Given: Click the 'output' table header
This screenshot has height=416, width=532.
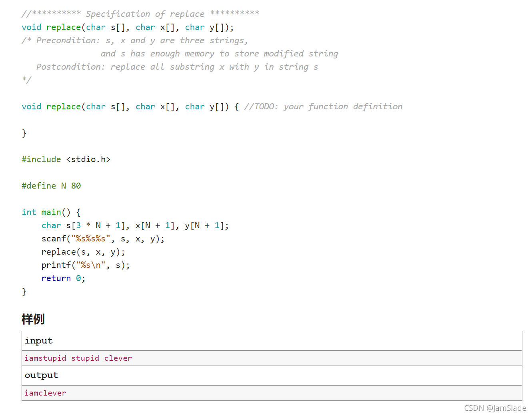Looking at the screenshot, I should pos(272,376).
